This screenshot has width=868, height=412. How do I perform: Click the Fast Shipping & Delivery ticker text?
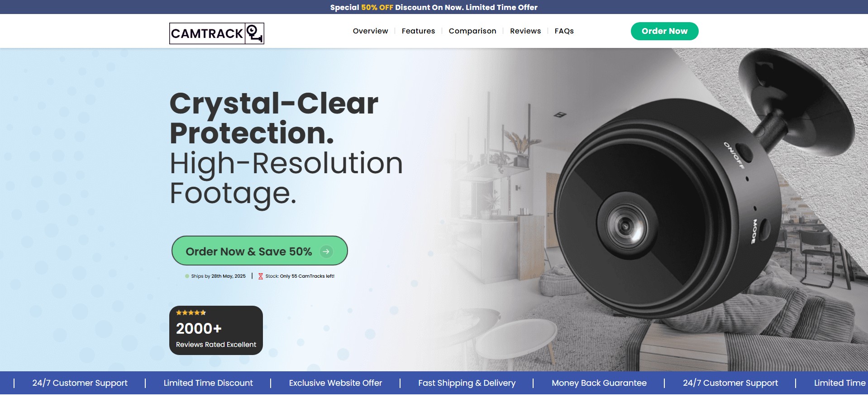coord(467,383)
